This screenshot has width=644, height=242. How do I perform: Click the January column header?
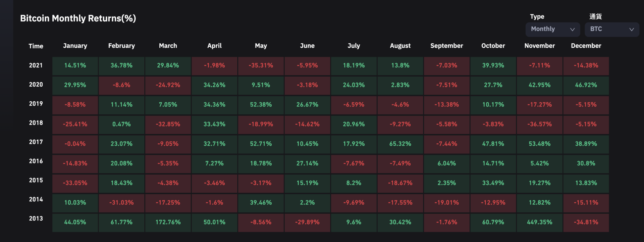[75, 46]
